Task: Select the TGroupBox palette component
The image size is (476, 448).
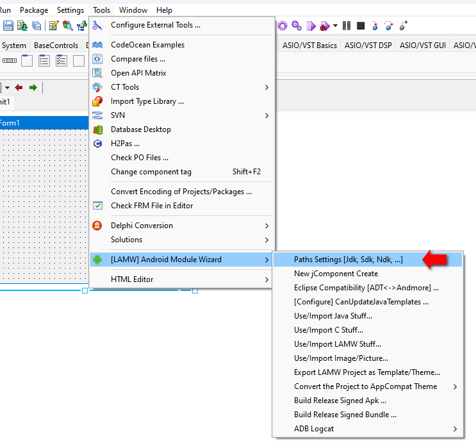Action: point(27,61)
